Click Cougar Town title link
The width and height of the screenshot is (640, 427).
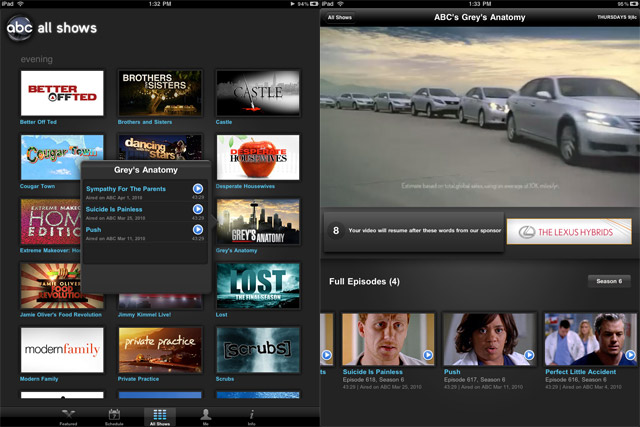[38, 186]
